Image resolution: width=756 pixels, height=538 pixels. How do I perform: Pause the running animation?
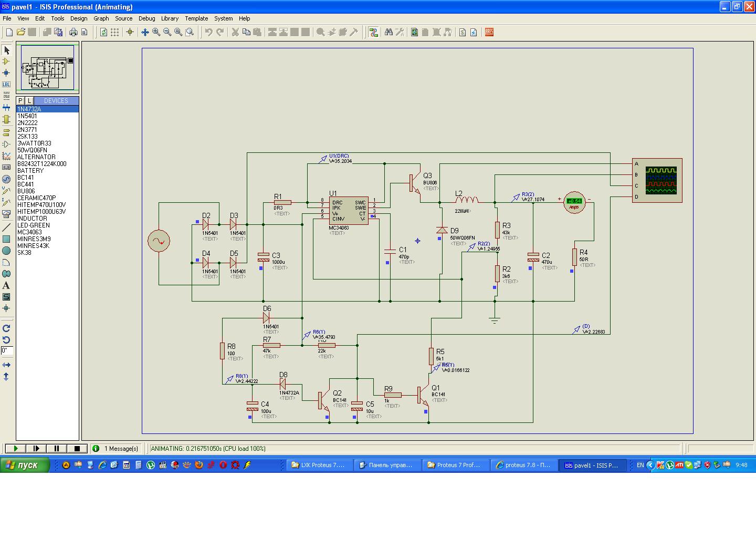(56, 449)
